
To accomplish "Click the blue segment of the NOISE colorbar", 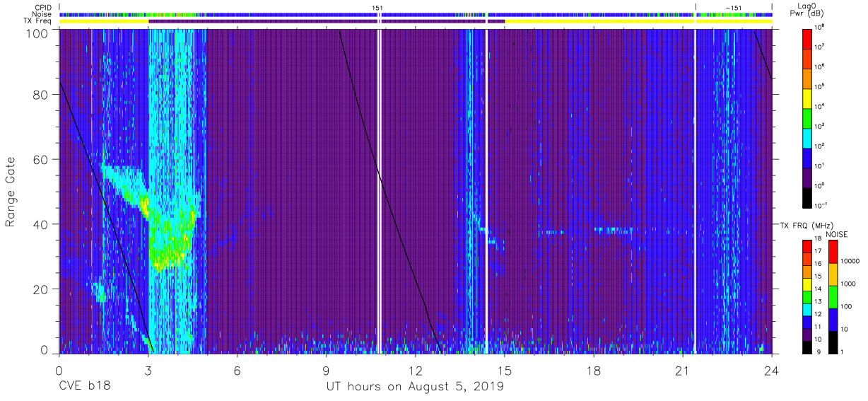I will 833,318.
